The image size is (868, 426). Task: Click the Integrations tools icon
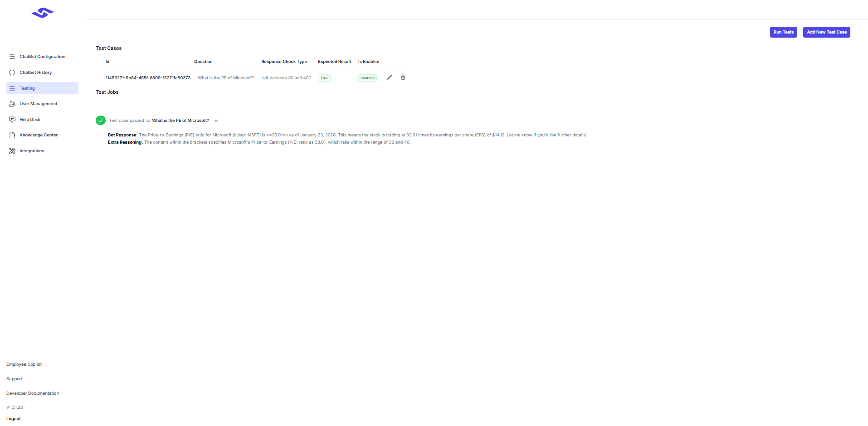click(x=12, y=151)
